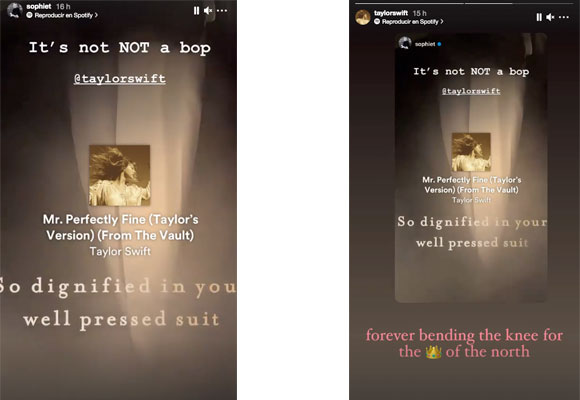This screenshot has height=400, width=580.
Task: Open the reshared sophiet avatar inside story
Action: tap(405, 43)
